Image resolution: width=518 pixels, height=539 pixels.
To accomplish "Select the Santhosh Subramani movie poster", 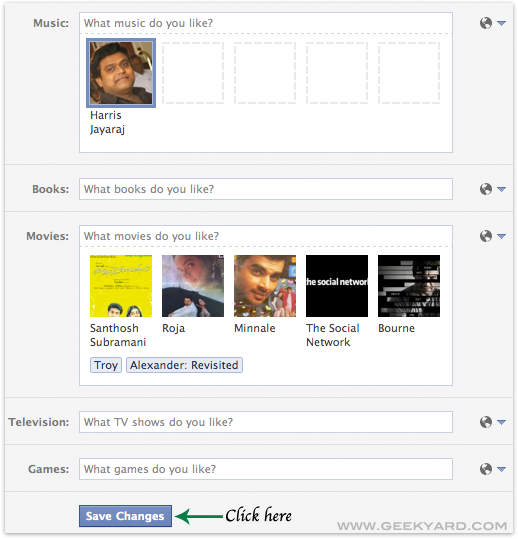I will pyautogui.click(x=121, y=286).
